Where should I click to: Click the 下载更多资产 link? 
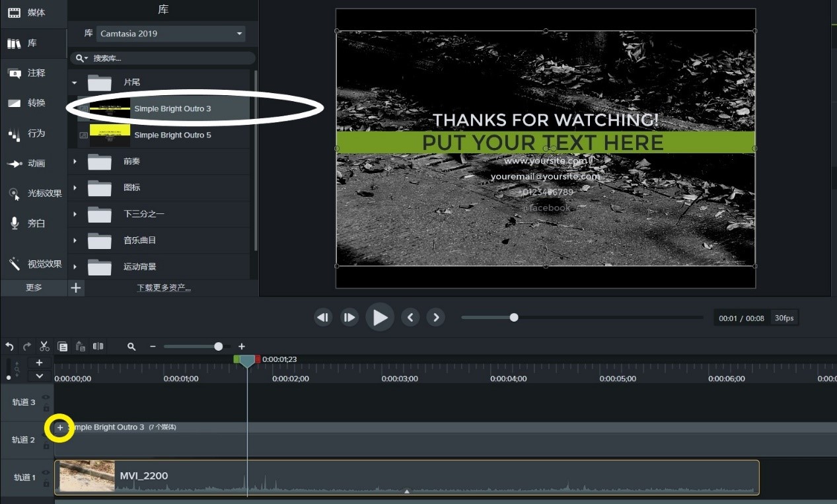(x=164, y=288)
